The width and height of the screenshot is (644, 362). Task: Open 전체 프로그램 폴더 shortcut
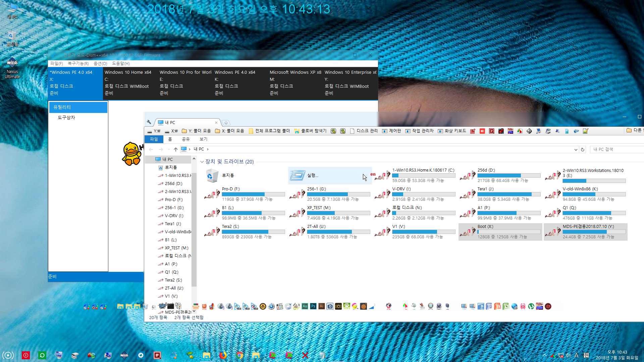[269, 131]
